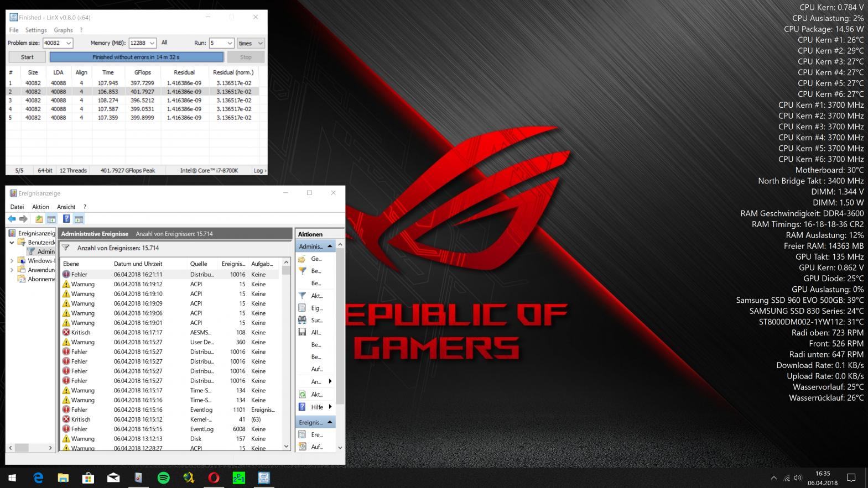Toggle the console tree pane toolbar icon
868x488 pixels.
point(51,219)
